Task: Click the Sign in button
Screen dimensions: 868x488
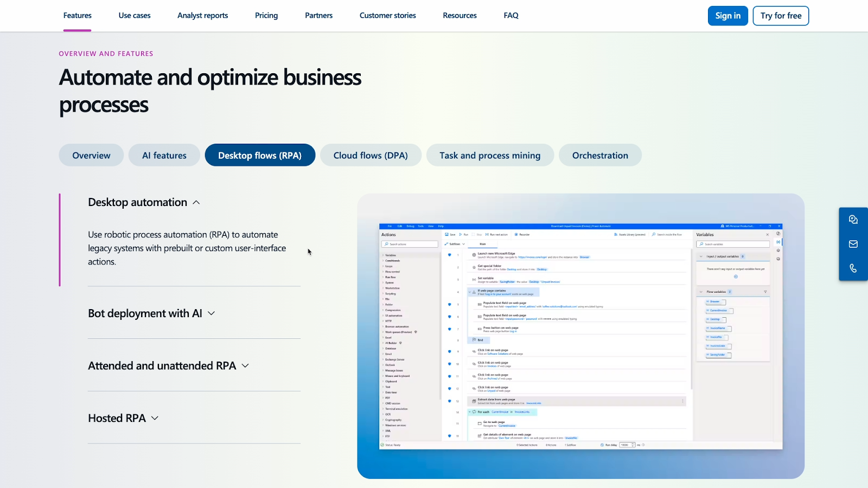Action: (728, 16)
